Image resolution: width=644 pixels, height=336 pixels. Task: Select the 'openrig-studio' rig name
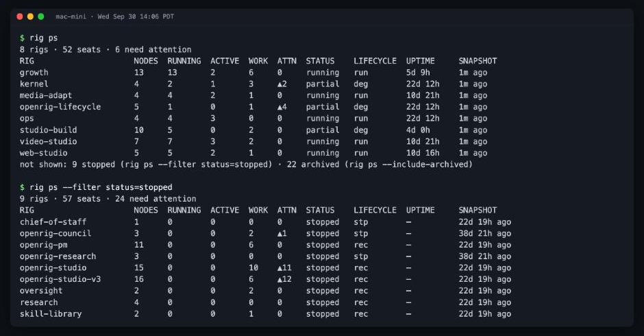[x=53, y=267]
